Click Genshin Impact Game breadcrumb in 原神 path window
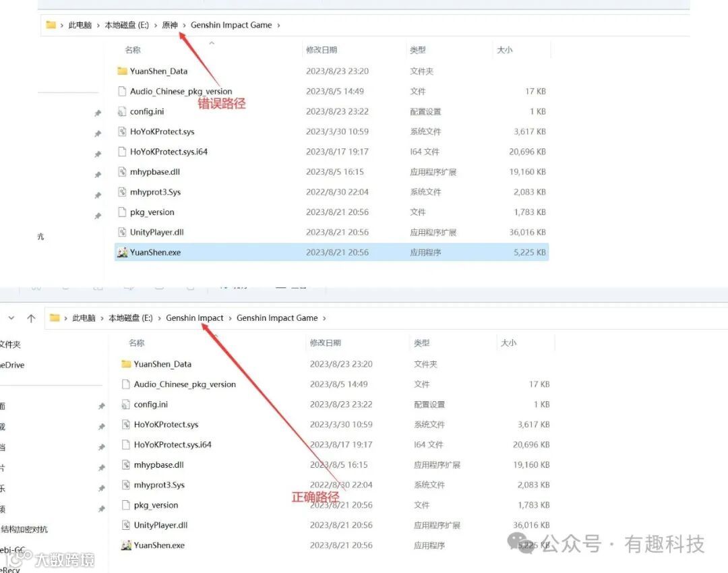The height and width of the screenshot is (573, 728). tap(231, 25)
